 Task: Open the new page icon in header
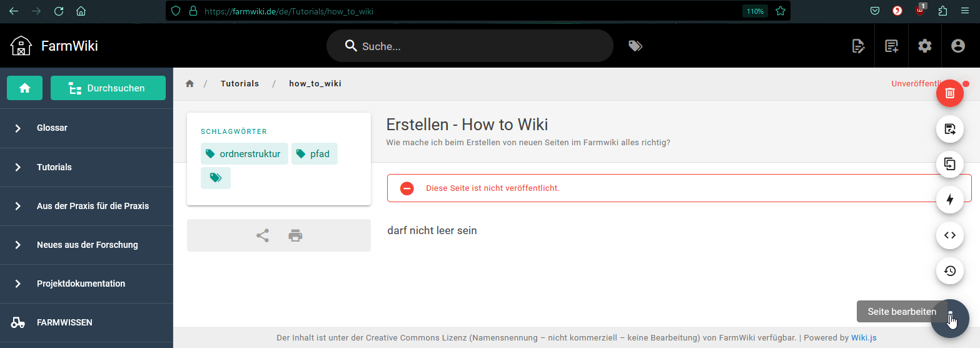891,46
